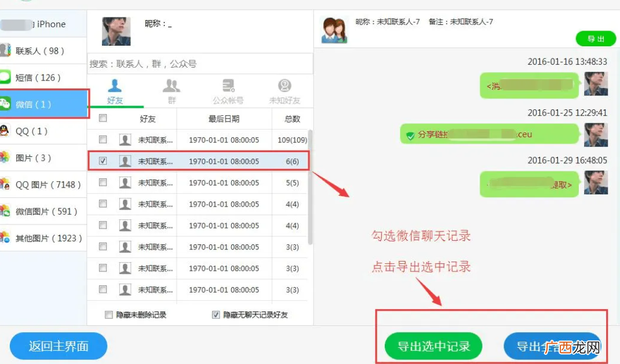Open the message bubble dated 2016-01-29 16:48:05
The image size is (620, 364).
coord(530,184)
